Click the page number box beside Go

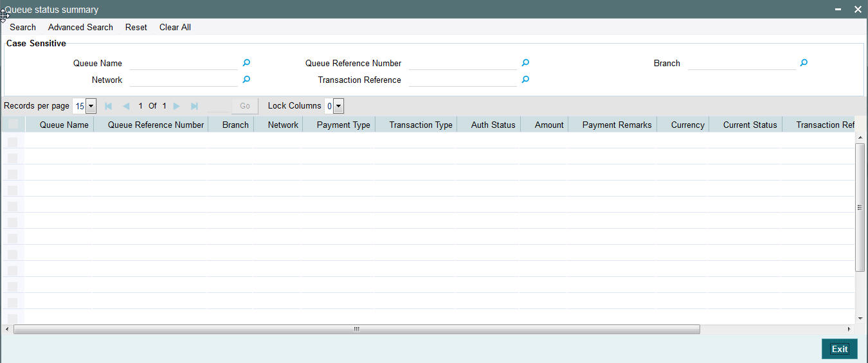point(219,106)
